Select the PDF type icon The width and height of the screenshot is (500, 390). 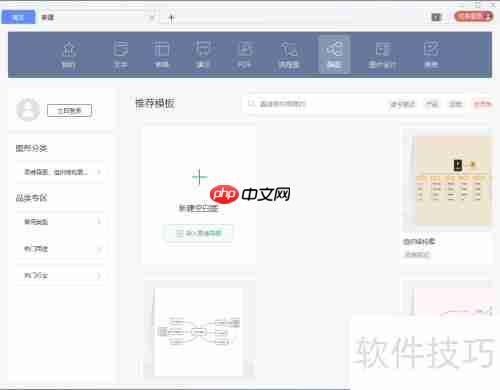click(x=245, y=55)
